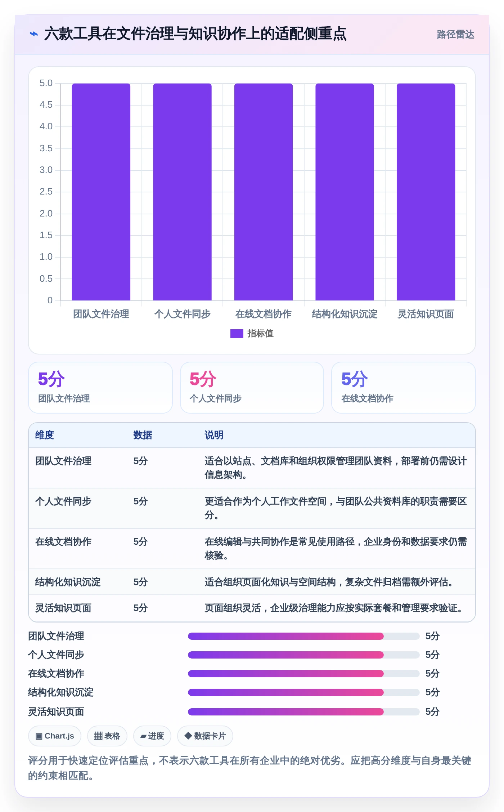Click the 说明 column header

coord(214,435)
